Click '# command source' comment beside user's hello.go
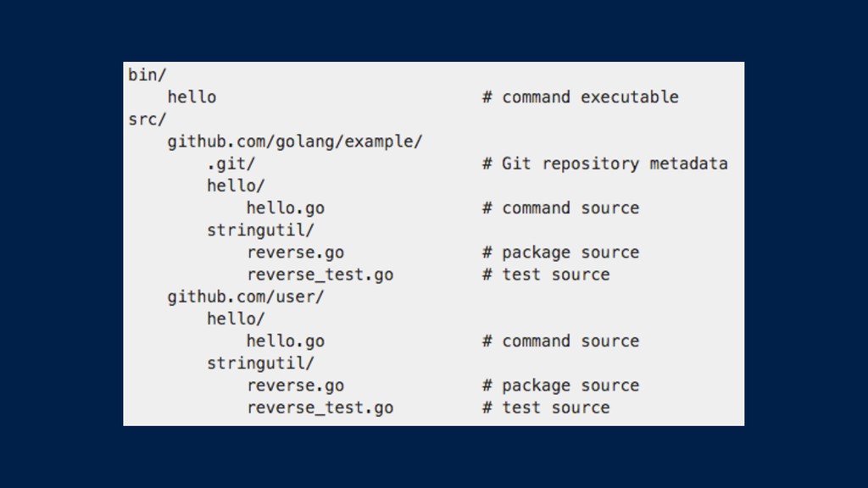The width and height of the screenshot is (868, 488). click(560, 341)
